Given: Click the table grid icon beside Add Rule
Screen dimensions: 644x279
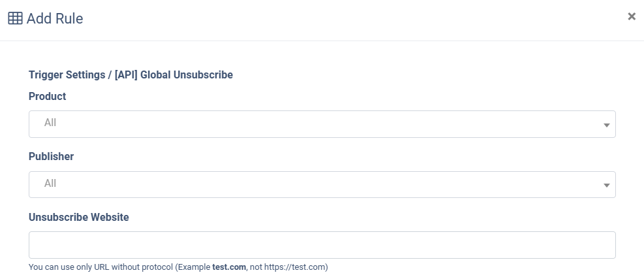Looking at the screenshot, I should tap(15, 18).
